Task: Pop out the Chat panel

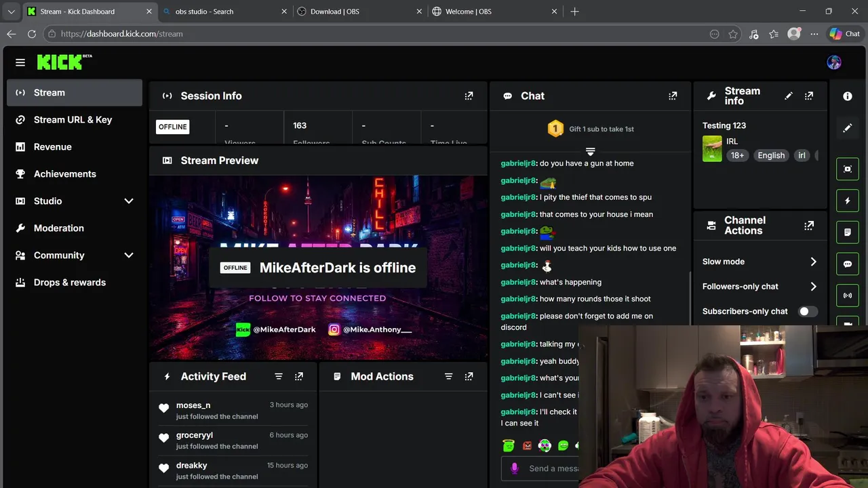Action: point(673,96)
